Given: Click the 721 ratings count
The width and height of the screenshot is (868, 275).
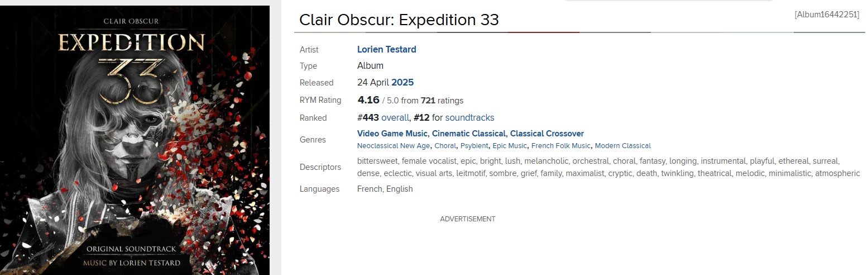Looking at the screenshot, I should point(428,101).
